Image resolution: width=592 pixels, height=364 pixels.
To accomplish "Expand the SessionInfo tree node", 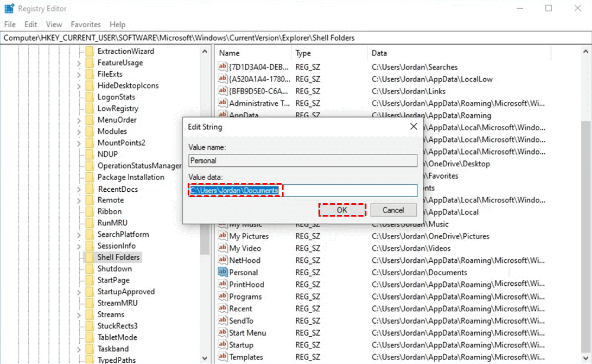I will point(79,246).
